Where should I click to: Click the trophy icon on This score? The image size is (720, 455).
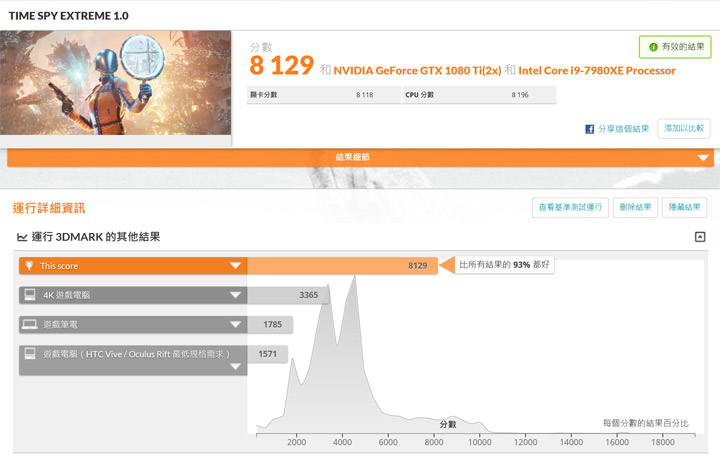click(29, 265)
